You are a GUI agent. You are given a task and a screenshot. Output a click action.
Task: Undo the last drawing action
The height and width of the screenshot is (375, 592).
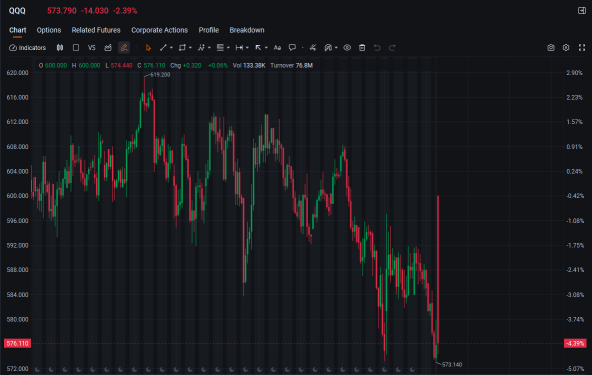377,48
